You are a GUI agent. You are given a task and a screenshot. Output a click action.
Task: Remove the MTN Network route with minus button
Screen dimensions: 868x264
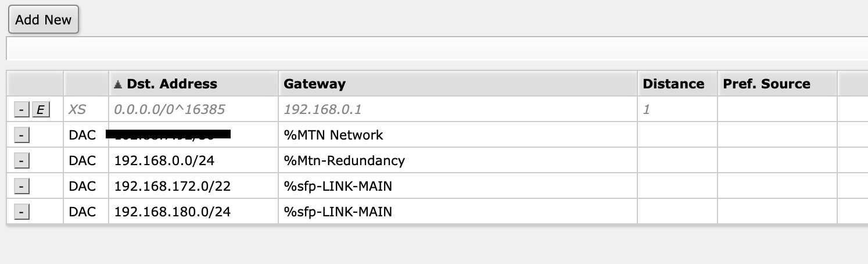20,135
